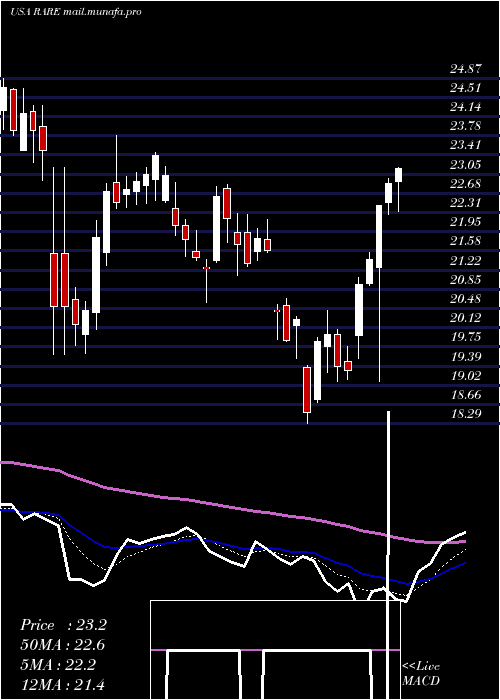Click the 'Price : 23.2' readout

pyautogui.click(x=63, y=625)
